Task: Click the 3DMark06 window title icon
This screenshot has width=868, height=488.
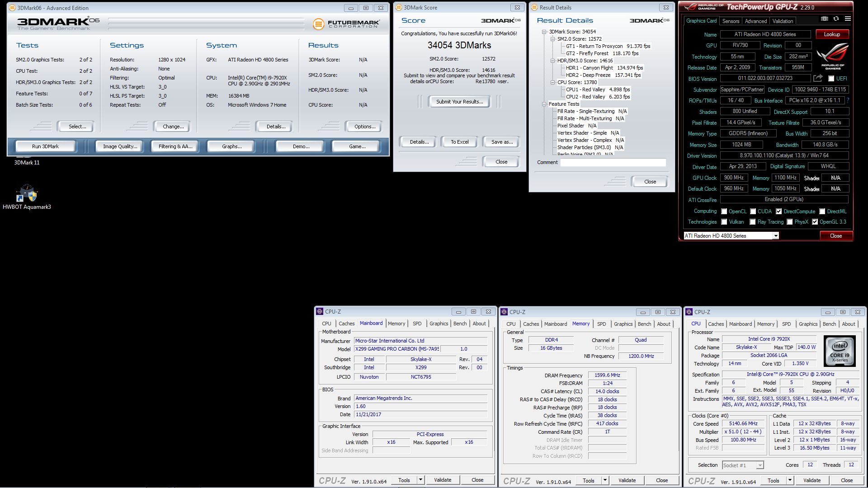Action: click(x=12, y=8)
